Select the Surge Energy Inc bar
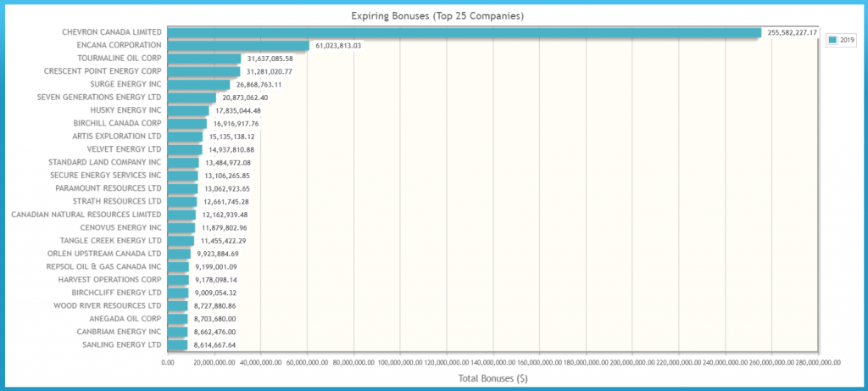868x391 pixels. [198, 85]
